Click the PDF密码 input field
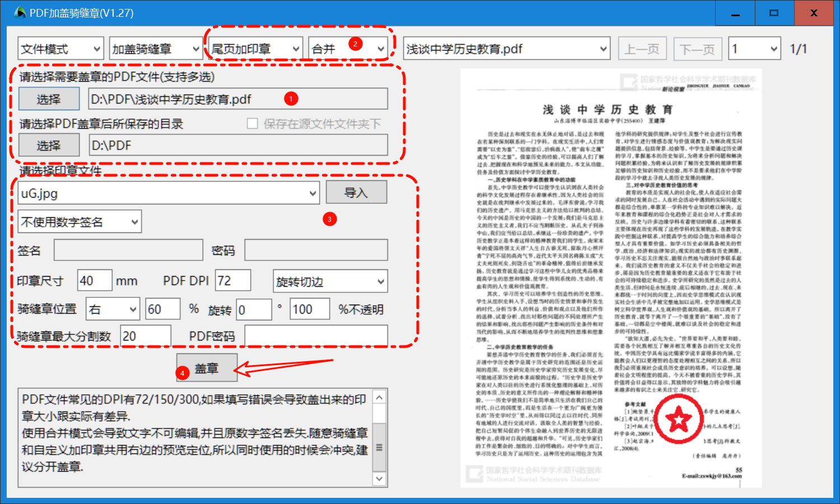This screenshot has height=504, width=840. [x=316, y=336]
